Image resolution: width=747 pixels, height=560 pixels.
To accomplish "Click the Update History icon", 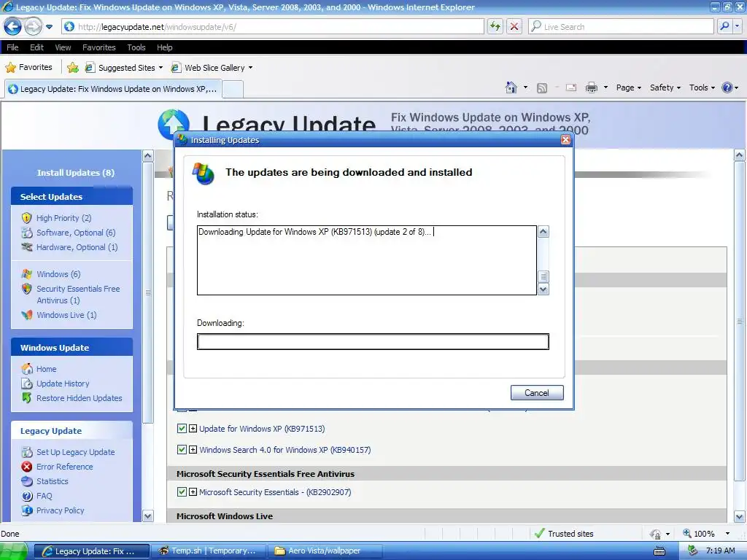I will (27, 384).
